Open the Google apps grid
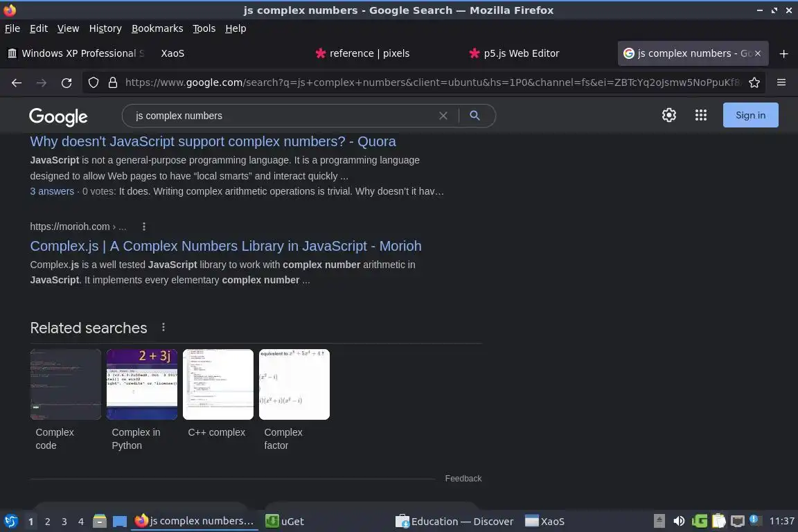The height and width of the screenshot is (532, 798). click(x=701, y=115)
